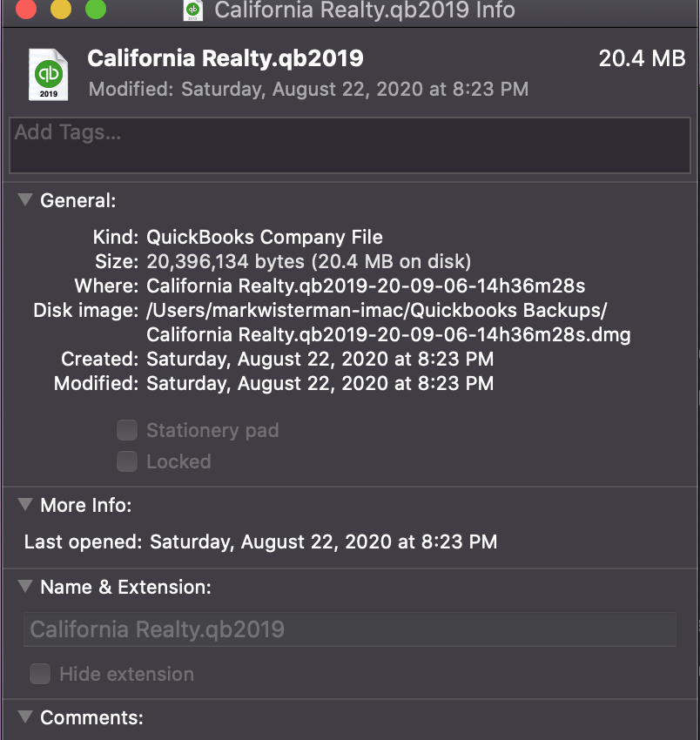Enable the Stationery pad checkbox

pyautogui.click(x=127, y=430)
